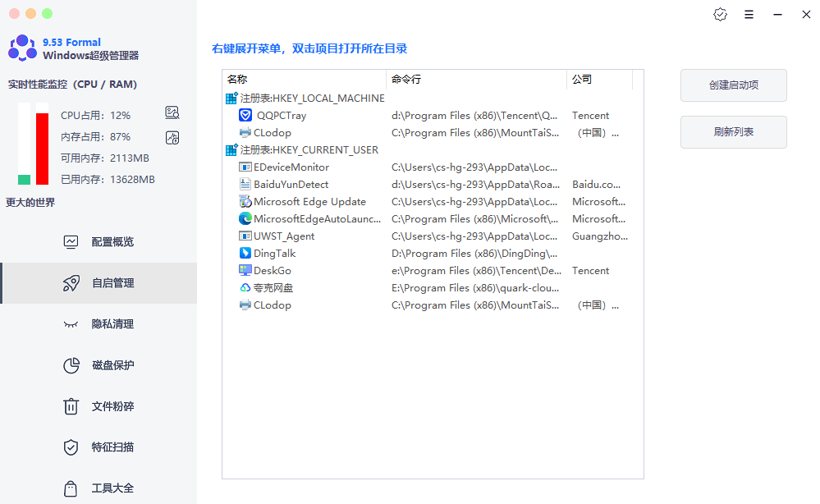Click the Microsoft Edge Update icon

point(245,201)
